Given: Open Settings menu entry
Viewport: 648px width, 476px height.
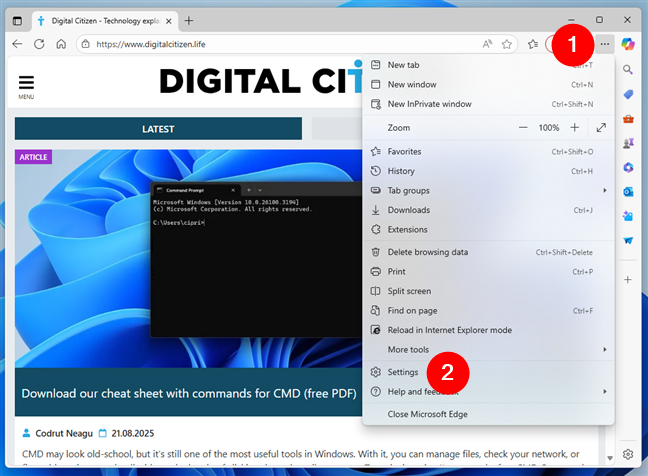Looking at the screenshot, I should [x=488, y=372].
